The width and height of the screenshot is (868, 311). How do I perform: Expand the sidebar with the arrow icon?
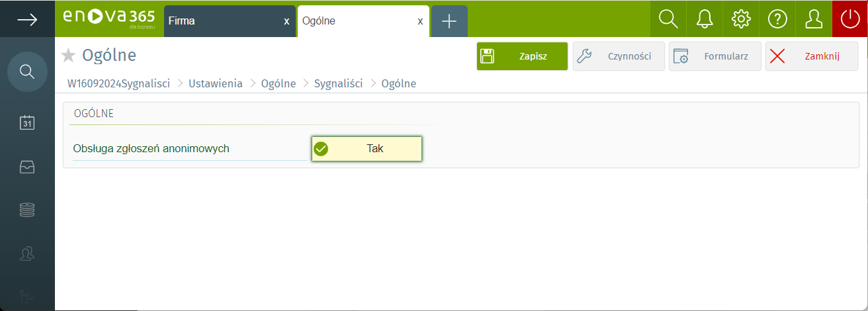27,20
